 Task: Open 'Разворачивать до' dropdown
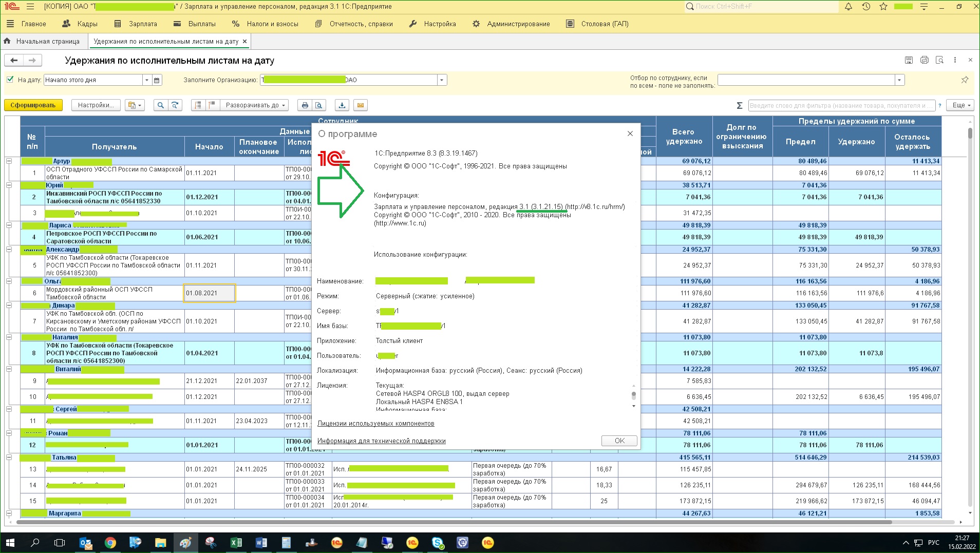pyautogui.click(x=255, y=105)
